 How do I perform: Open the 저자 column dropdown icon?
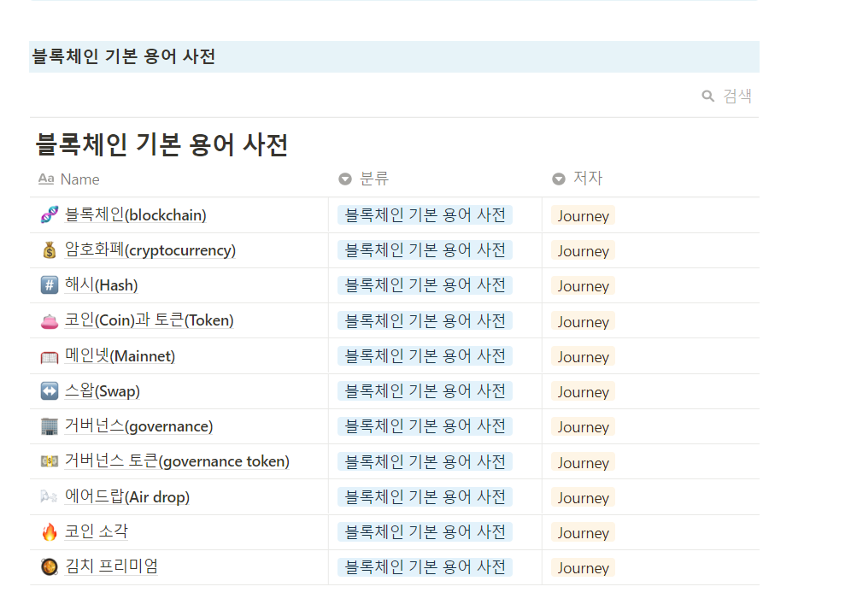click(559, 179)
